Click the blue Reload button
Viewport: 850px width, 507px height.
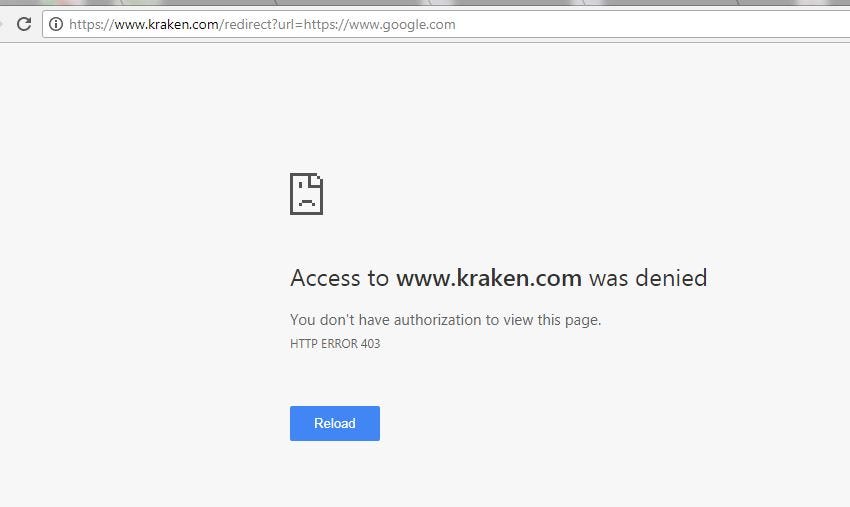pyautogui.click(x=334, y=423)
